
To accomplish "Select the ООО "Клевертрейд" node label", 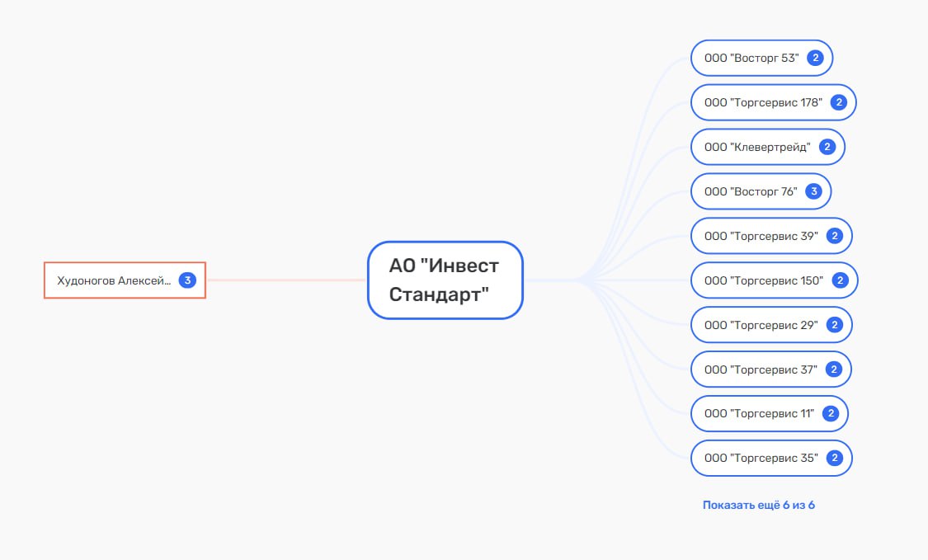I will (x=757, y=147).
